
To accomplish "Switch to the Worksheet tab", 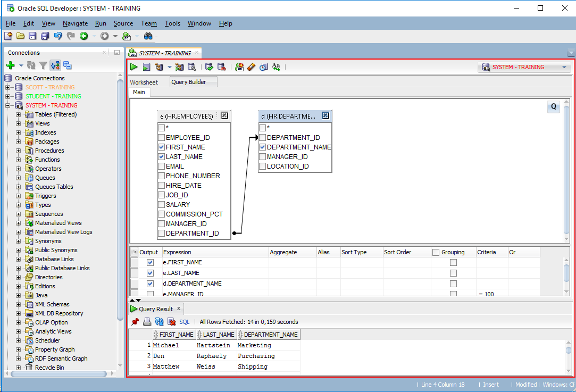I will tap(144, 82).
